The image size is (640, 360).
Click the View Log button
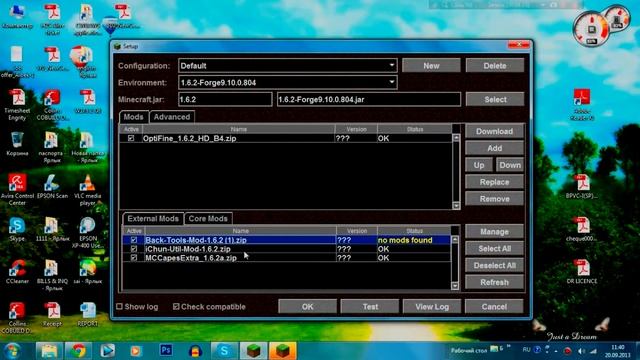pyautogui.click(x=432, y=307)
